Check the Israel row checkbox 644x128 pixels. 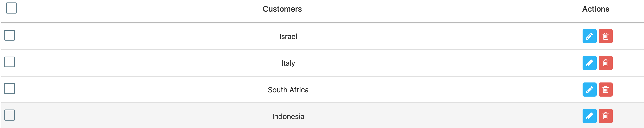click(10, 35)
